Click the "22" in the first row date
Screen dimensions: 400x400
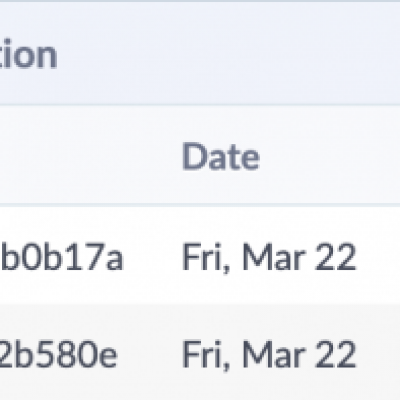pos(336,257)
